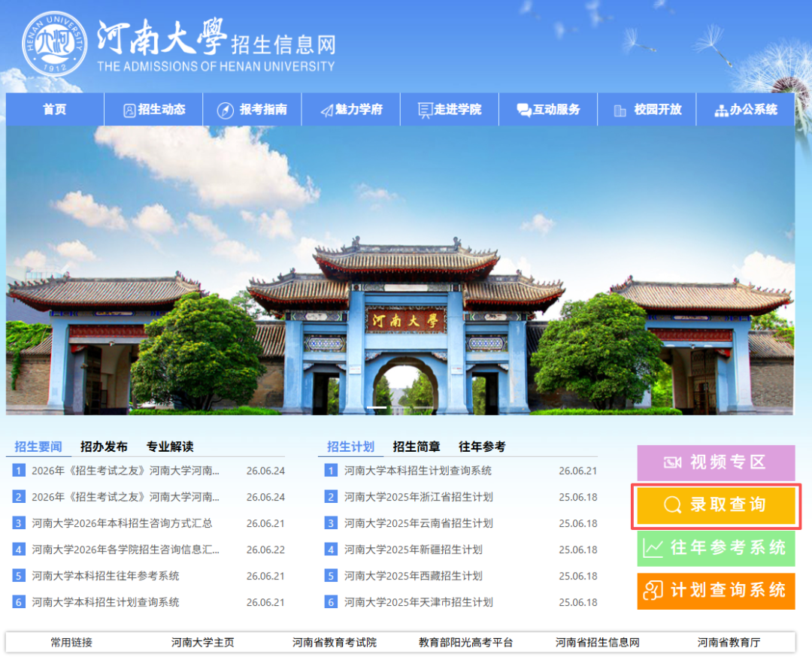The height and width of the screenshot is (663, 812).
Task: Click the 招生信息网 site title text
Action: pyautogui.click(x=283, y=45)
